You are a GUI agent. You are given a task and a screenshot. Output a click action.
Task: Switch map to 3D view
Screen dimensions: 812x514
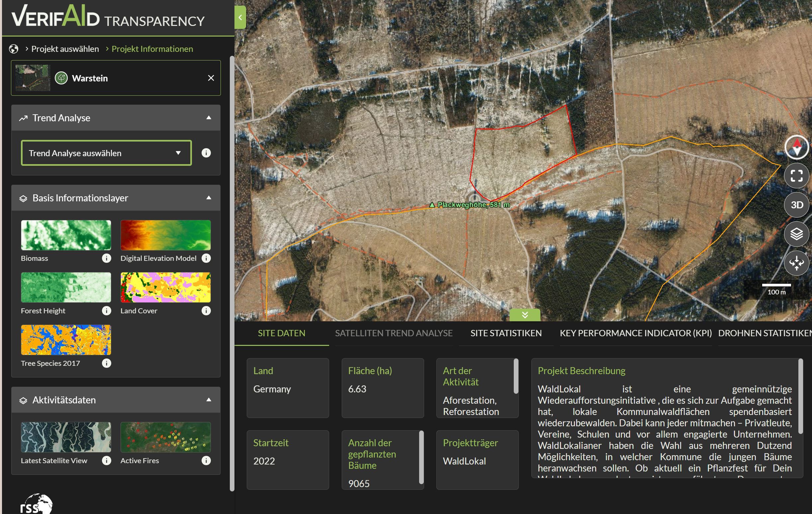point(796,205)
